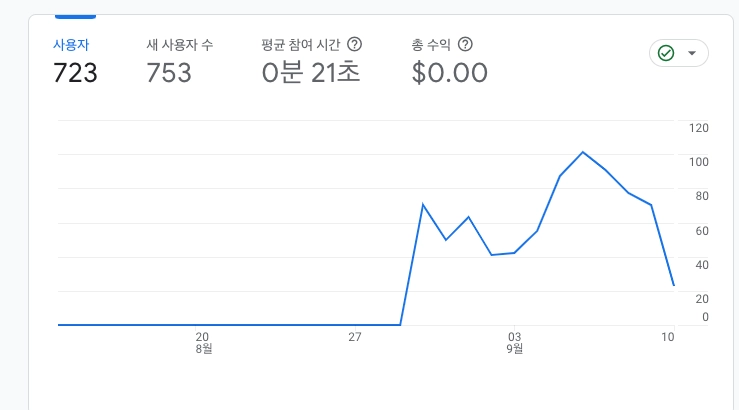Screen dimensions: 739x410
Task: Click the 723 users value
Action: point(75,73)
